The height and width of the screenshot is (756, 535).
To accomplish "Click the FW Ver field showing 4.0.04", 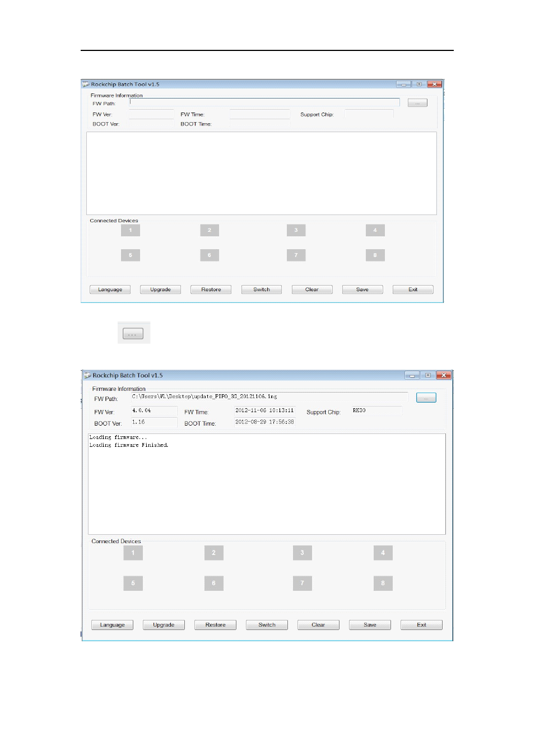I will pyautogui.click(x=154, y=411).
